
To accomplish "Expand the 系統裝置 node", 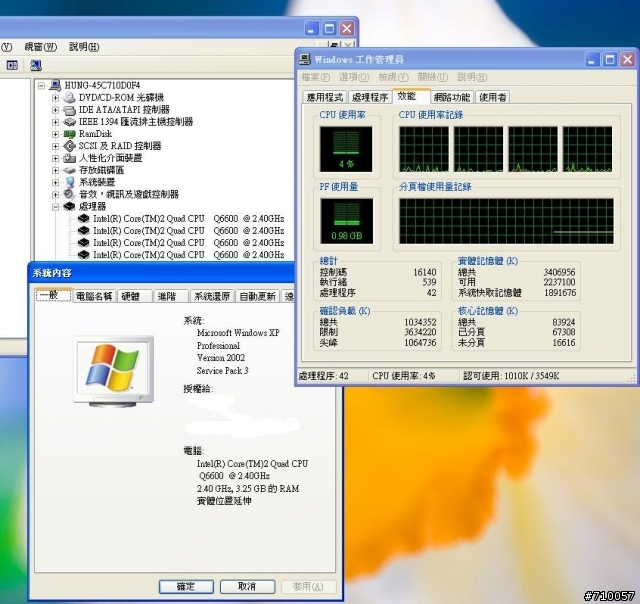I will tap(56, 182).
